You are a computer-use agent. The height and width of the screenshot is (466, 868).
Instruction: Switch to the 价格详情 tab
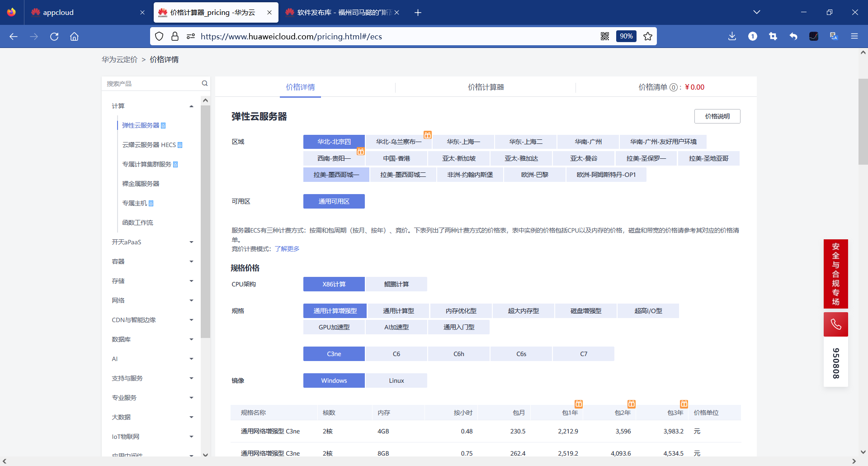(300, 87)
